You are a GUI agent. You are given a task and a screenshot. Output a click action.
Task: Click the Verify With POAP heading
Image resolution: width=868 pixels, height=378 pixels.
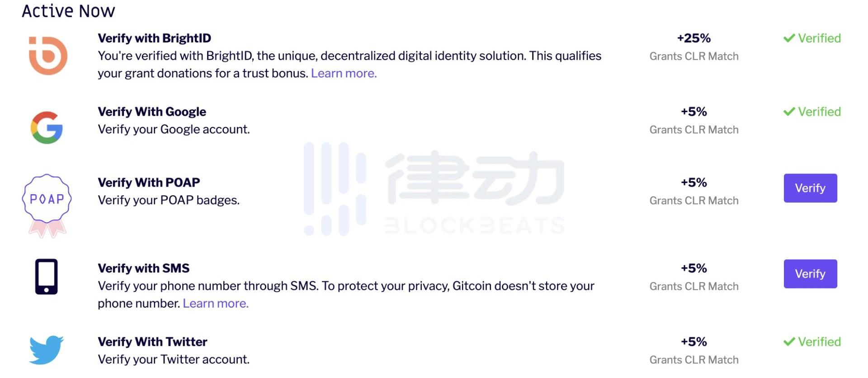149,182
